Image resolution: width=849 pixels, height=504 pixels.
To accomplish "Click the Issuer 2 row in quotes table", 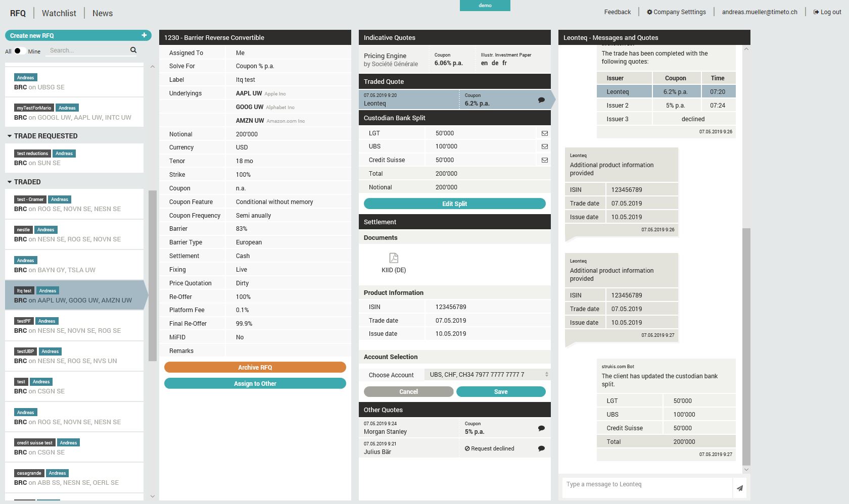I will coord(666,106).
